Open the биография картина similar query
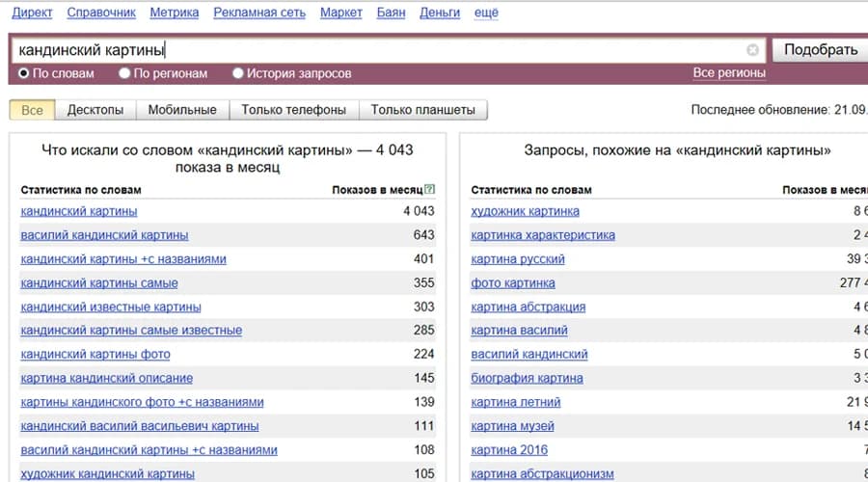This screenshot has height=482, width=868. pos(527,378)
